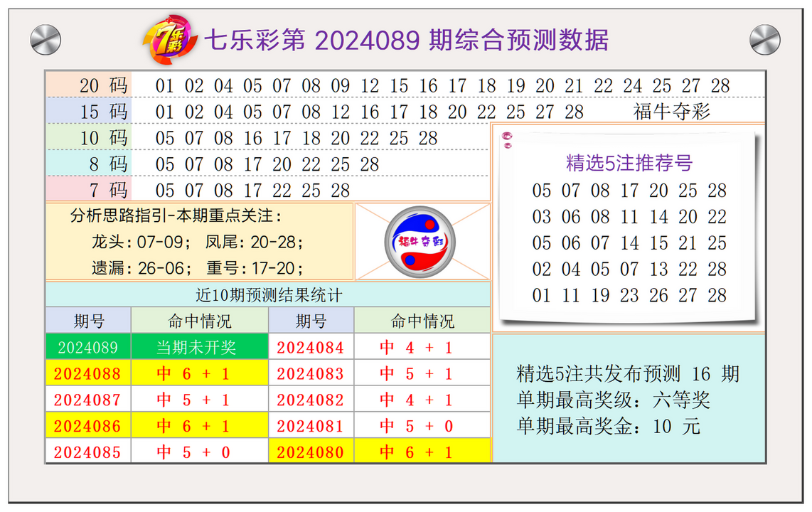Select recommended line 03 06 08 11 14 20 22

pos(629,216)
